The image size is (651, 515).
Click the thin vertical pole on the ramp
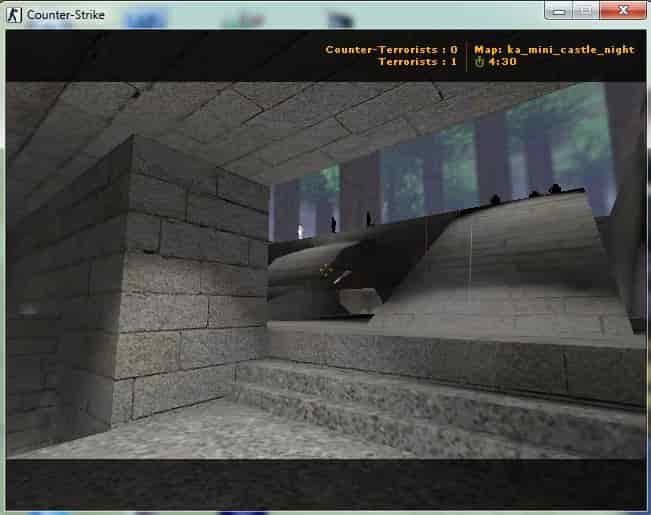pos(471,255)
